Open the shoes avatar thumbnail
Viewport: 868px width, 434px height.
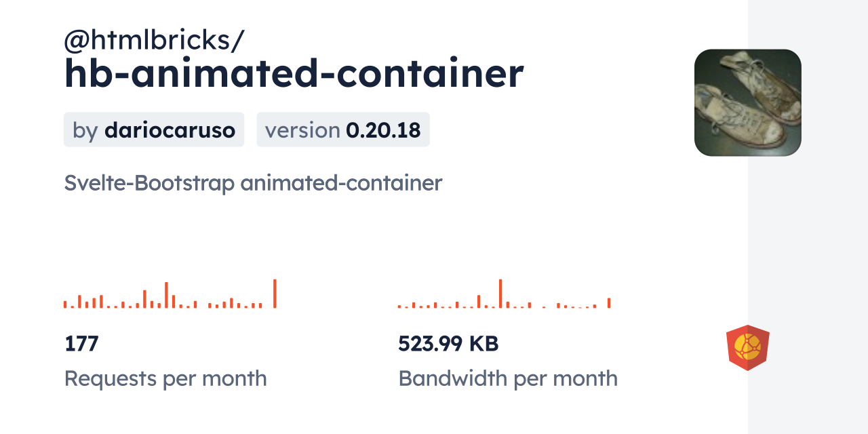coord(747,102)
